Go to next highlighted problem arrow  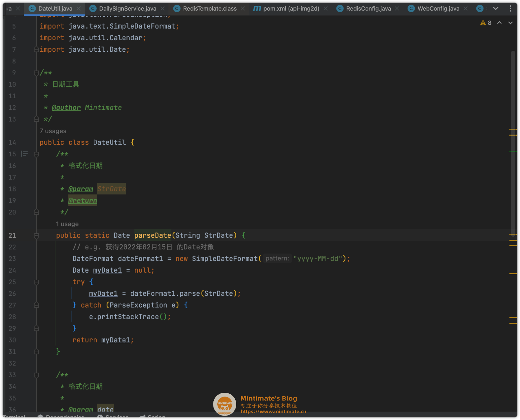pos(510,23)
